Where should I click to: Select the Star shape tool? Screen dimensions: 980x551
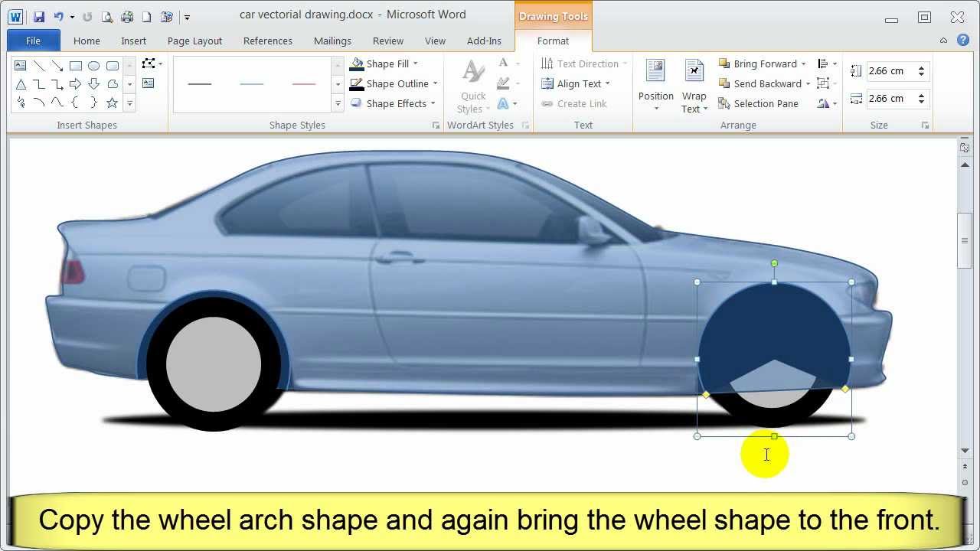(x=110, y=103)
